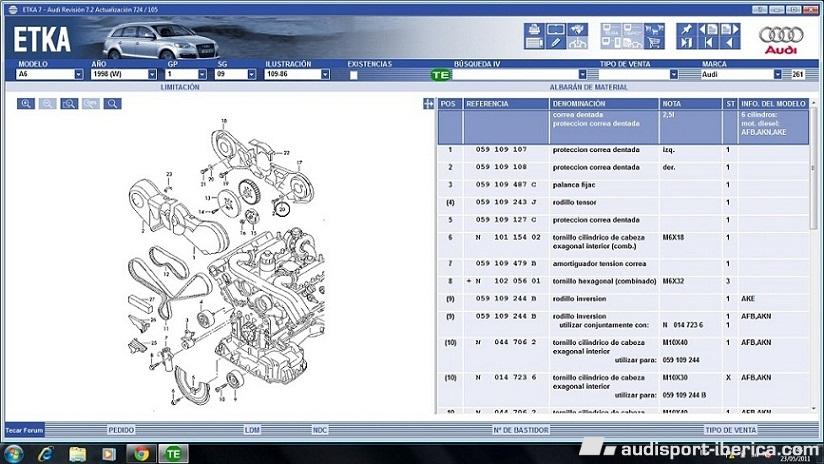
Task: Open the GP dropdown
Action: pyautogui.click(x=202, y=74)
